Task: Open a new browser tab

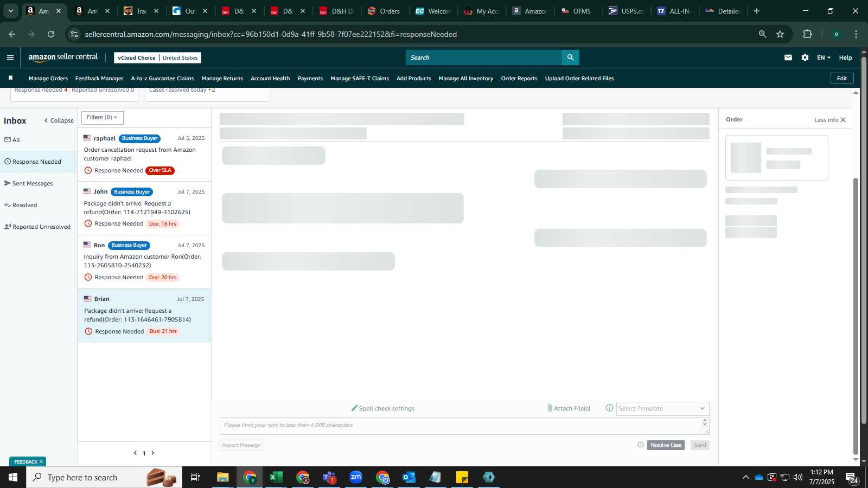Action: (757, 11)
